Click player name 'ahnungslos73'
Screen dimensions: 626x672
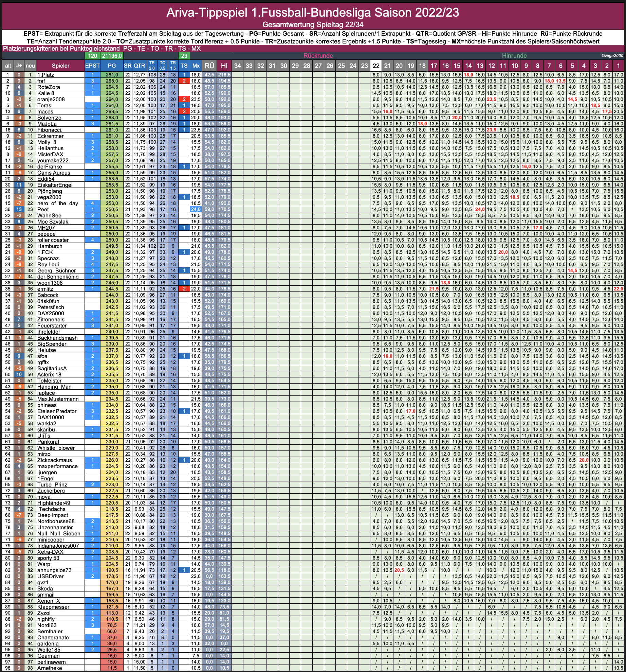tap(54, 570)
